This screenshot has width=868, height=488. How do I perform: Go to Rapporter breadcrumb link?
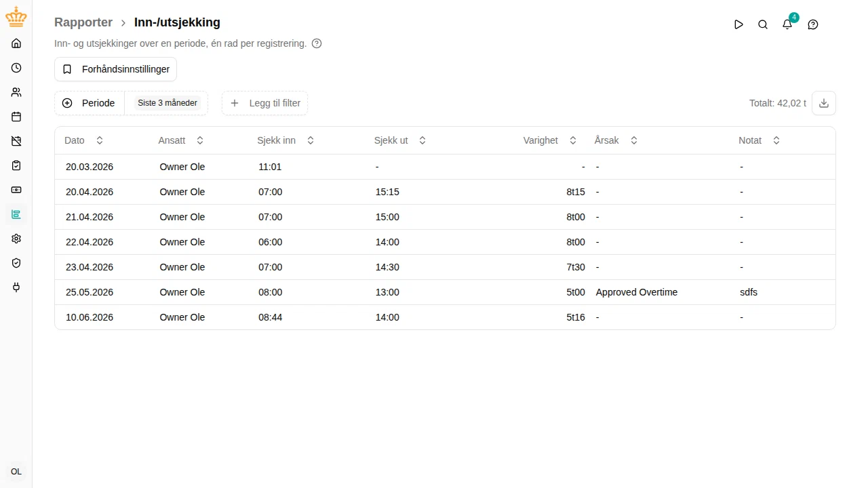[83, 22]
